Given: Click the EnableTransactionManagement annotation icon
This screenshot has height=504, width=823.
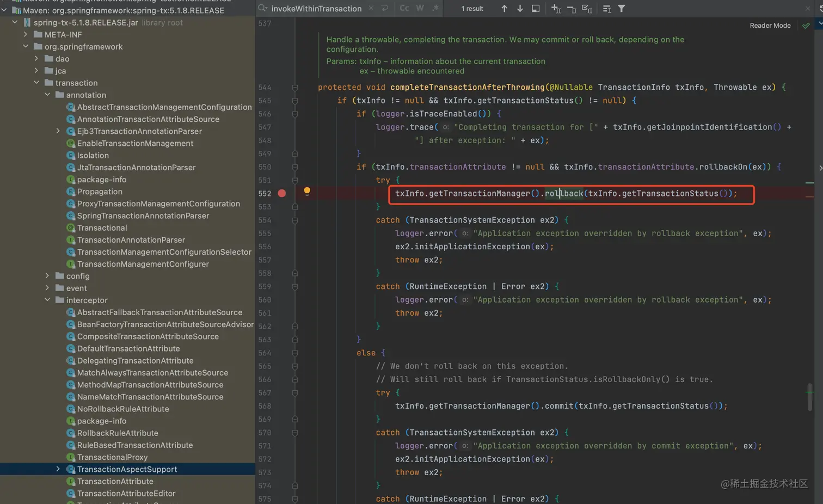Looking at the screenshot, I should point(70,144).
